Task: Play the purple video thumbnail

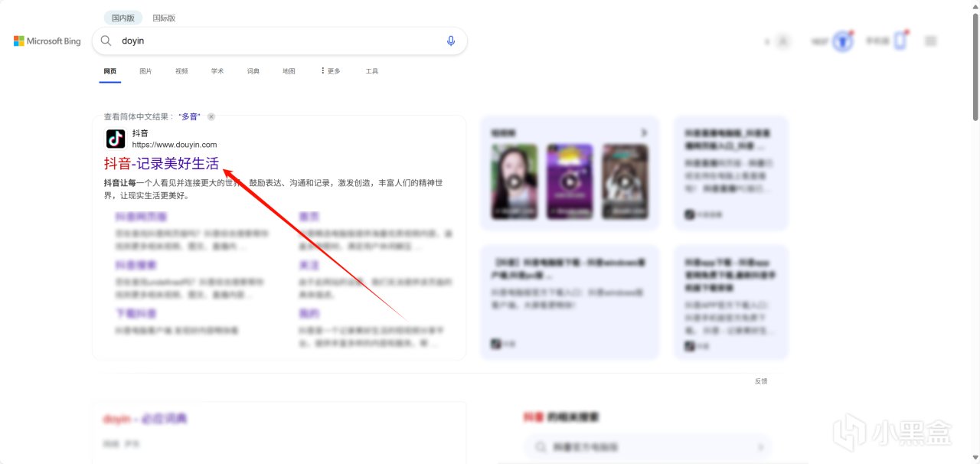Action: tap(570, 181)
